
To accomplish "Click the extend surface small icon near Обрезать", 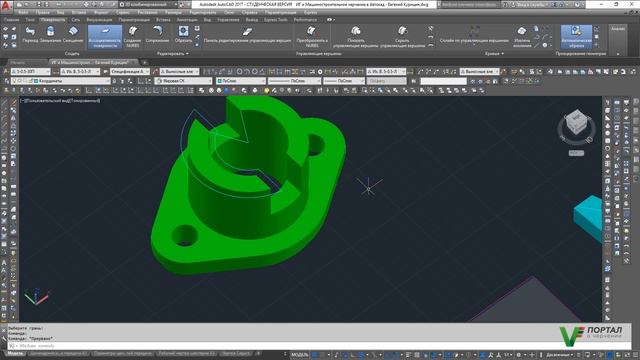I will click(197, 37).
